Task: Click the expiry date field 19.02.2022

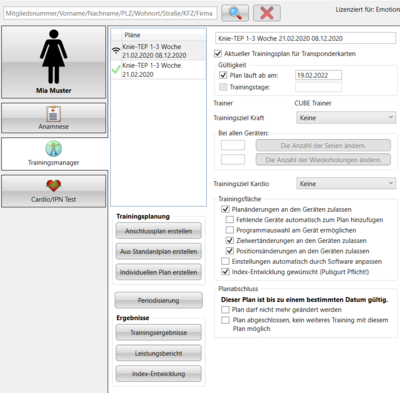Action: [x=318, y=75]
